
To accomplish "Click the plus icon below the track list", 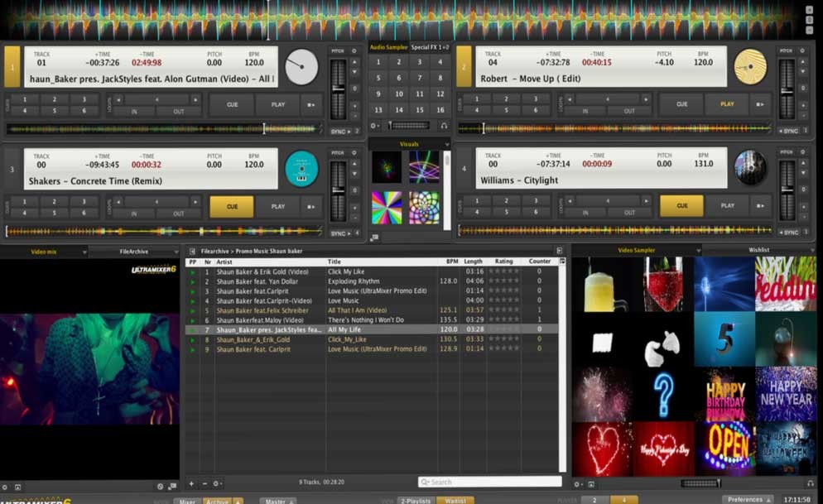I will coord(191,483).
